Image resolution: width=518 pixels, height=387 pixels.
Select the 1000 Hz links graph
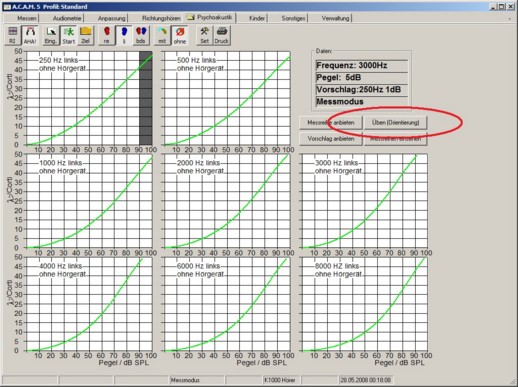(x=89, y=201)
